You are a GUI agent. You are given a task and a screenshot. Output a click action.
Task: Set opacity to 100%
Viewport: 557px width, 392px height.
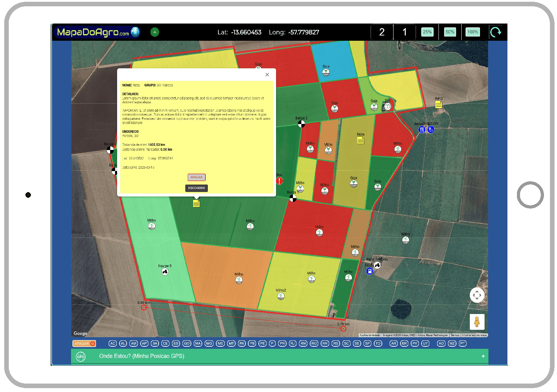tap(473, 32)
